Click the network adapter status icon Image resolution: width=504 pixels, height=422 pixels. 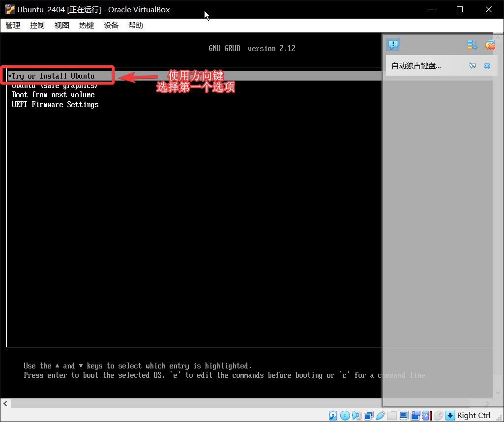coord(369,416)
